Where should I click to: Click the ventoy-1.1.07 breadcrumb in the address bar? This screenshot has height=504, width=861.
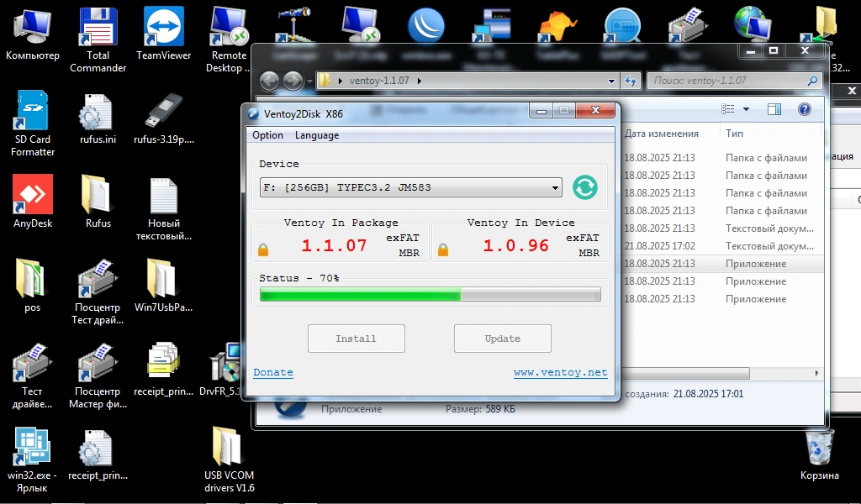pyautogui.click(x=379, y=81)
